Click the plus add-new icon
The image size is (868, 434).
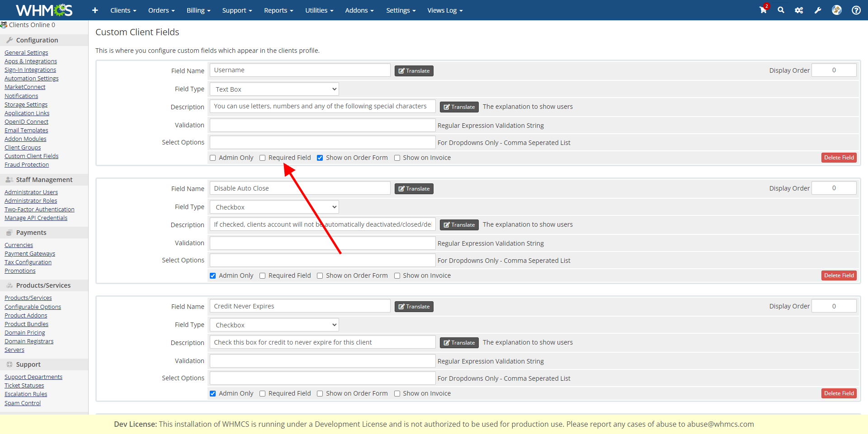point(95,10)
